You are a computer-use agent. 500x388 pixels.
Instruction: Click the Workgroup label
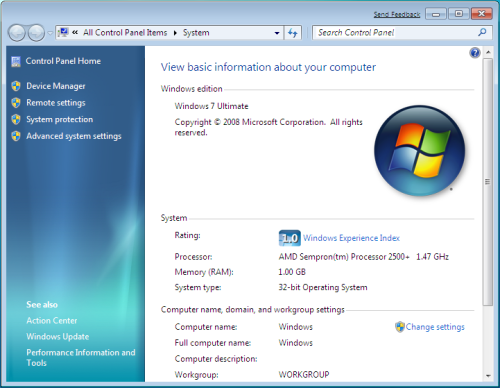tap(196, 375)
